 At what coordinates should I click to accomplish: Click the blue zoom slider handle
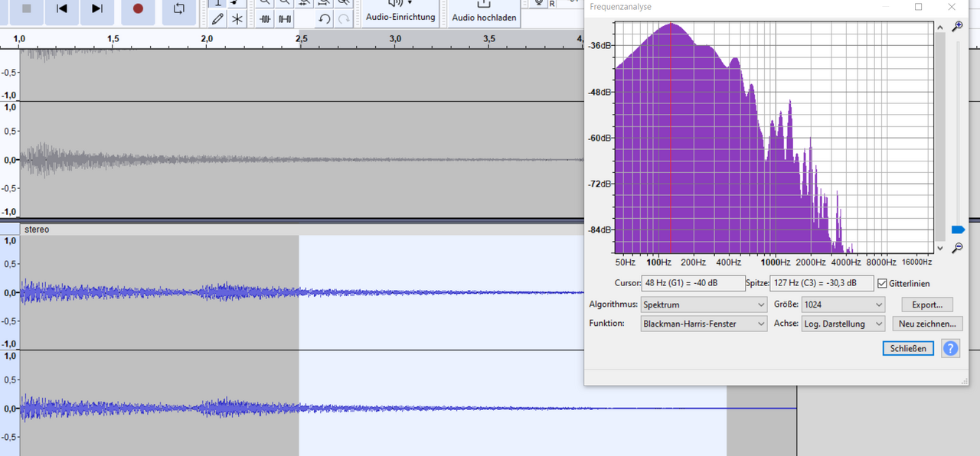click(x=958, y=230)
